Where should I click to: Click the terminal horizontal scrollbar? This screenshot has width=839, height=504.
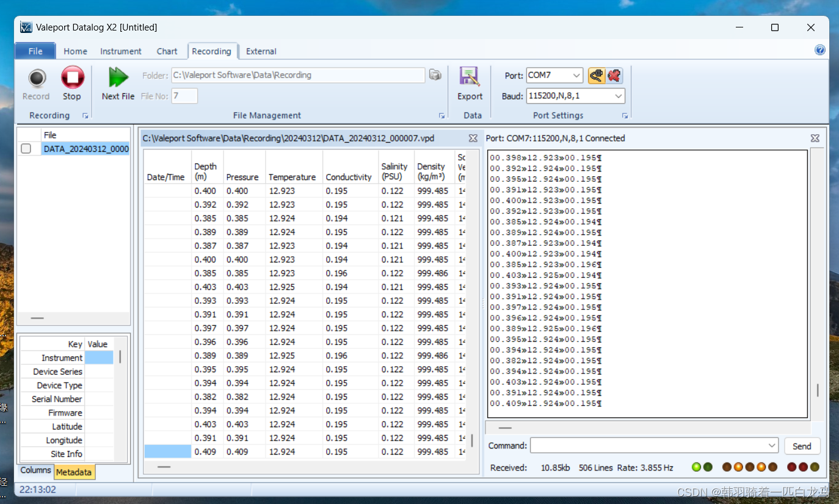(x=505, y=428)
